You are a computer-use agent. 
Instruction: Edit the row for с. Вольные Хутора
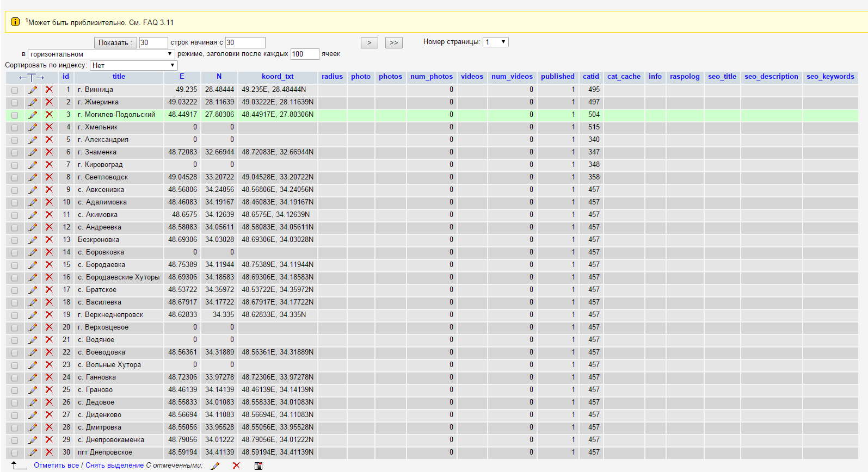[x=33, y=365]
